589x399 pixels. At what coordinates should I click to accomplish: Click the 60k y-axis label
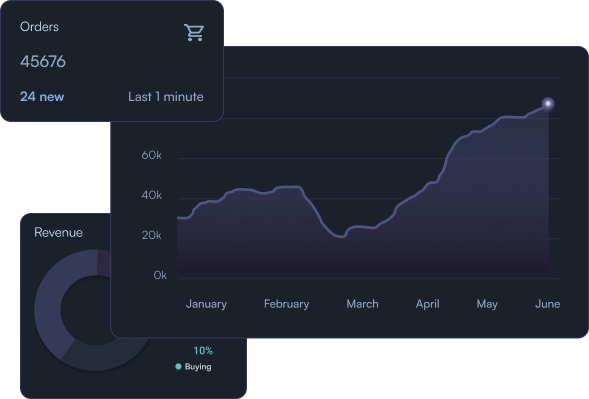pos(151,155)
